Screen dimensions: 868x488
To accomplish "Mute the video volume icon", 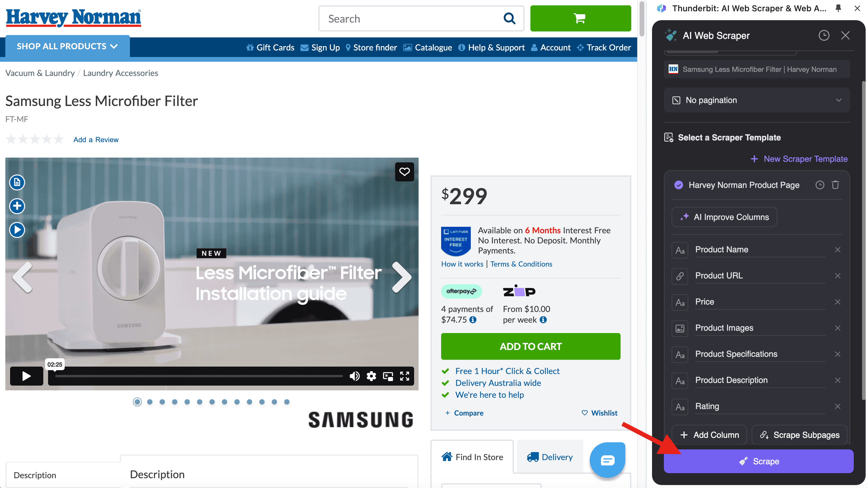I will tap(354, 376).
